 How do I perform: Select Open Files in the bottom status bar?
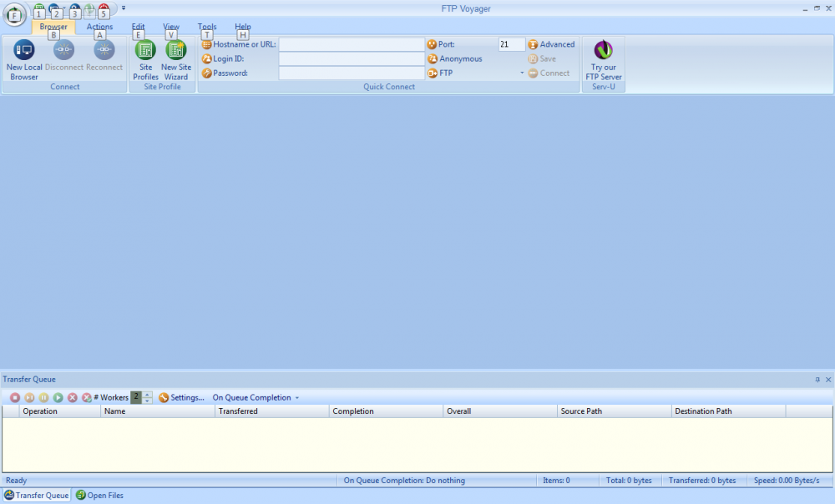tap(99, 495)
